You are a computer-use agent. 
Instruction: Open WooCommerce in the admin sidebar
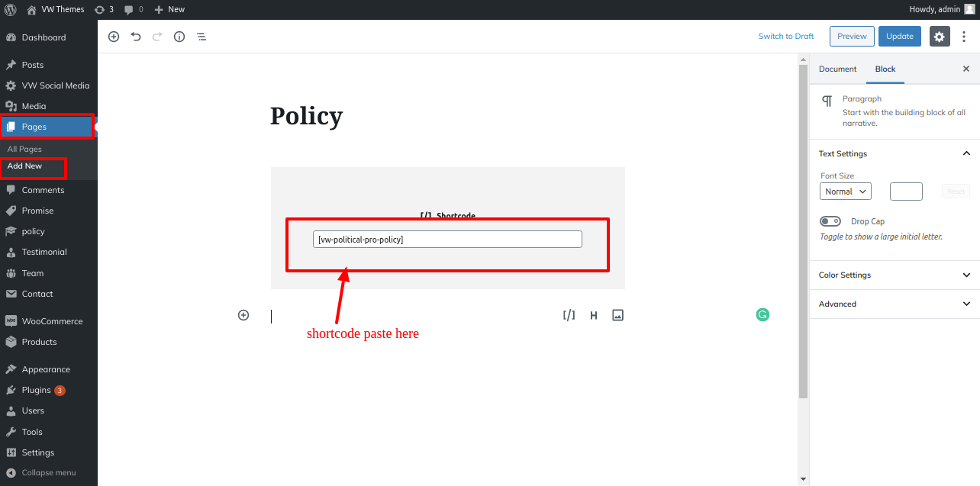pos(52,321)
